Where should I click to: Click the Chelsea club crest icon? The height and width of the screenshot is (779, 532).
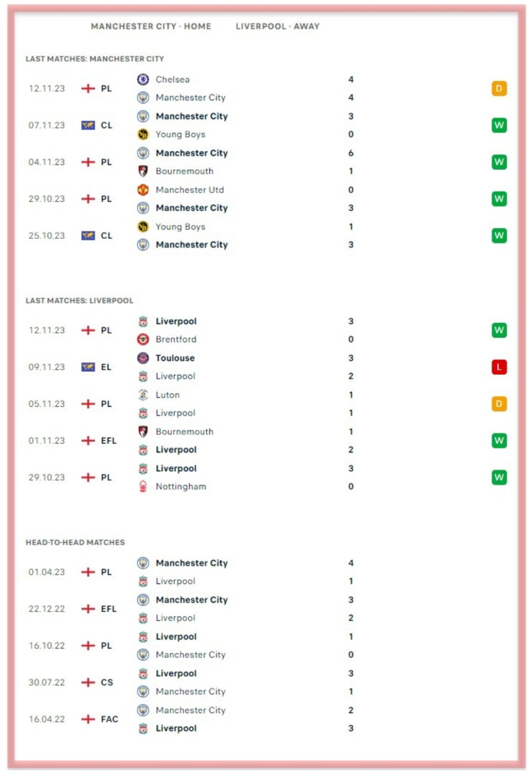[x=143, y=80]
